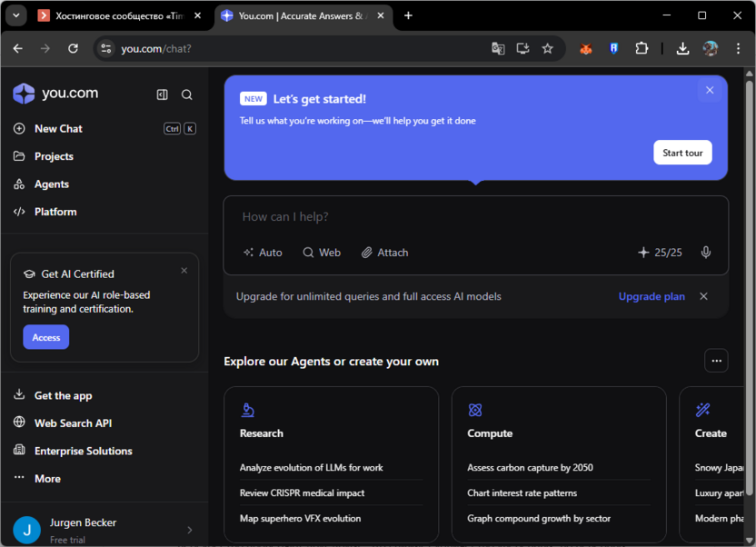Select Graph compound growth by sector
The height and width of the screenshot is (547, 756).
539,519
